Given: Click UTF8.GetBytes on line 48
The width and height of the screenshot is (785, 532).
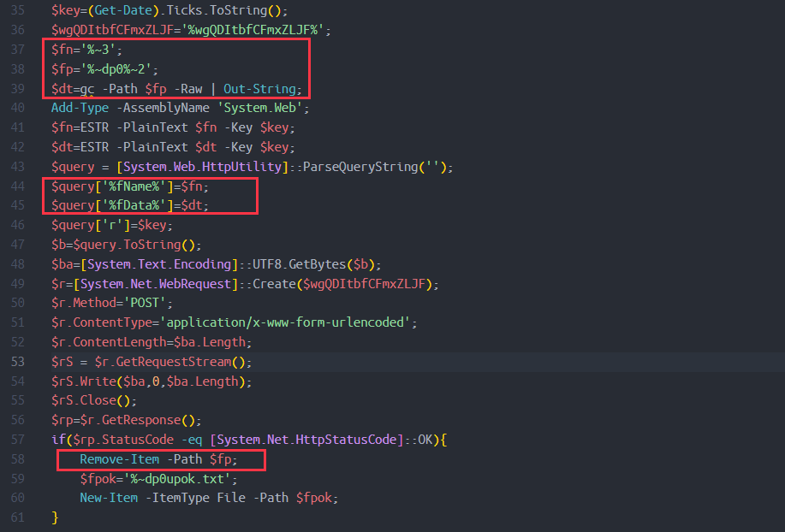Looking at the screenshot, I should tap(300, 264).
